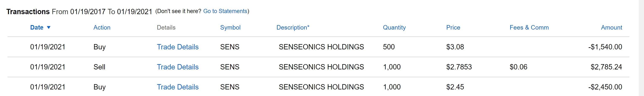Click SENS symbol in the Sell row

tap(230, 67)
